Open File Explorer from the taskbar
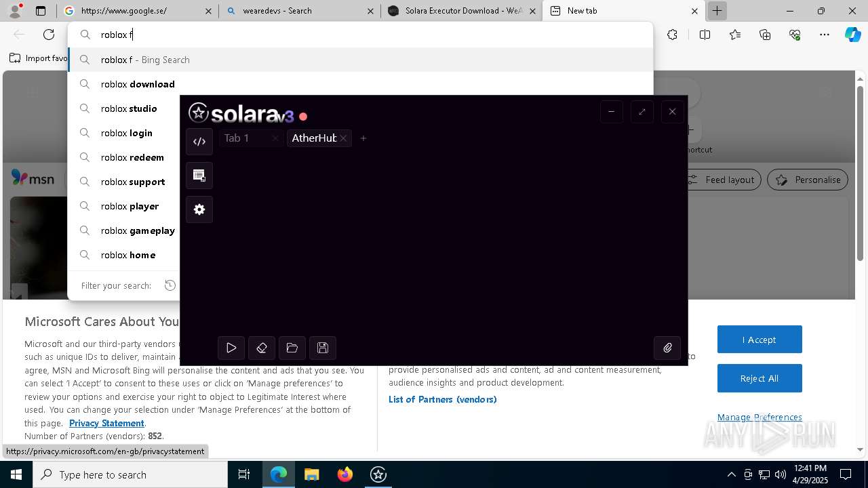This screenshot has width=868, height=488. [312, 474]
